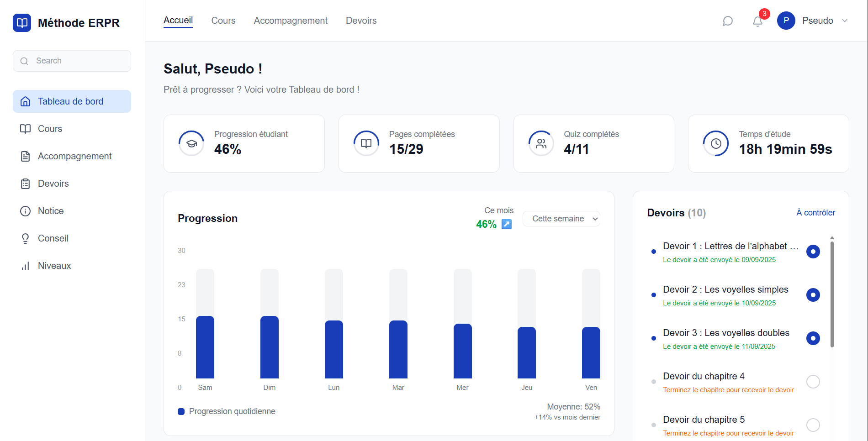The height and width of the screenshot is (441, 868).
Task: Click the Pages complétées book icon
Action: tap(366, 143)
